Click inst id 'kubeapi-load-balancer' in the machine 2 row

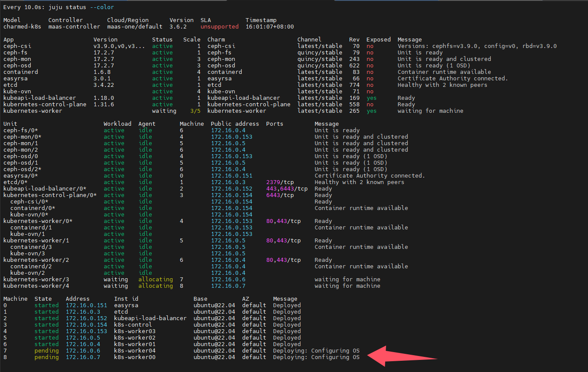150,318
